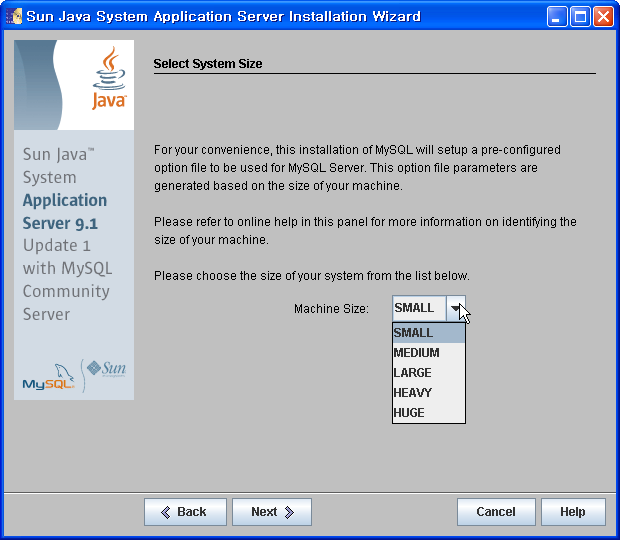Click the 'Machine Size:' label
Screen dimensions: 620x540
click(x=331, y=309)
